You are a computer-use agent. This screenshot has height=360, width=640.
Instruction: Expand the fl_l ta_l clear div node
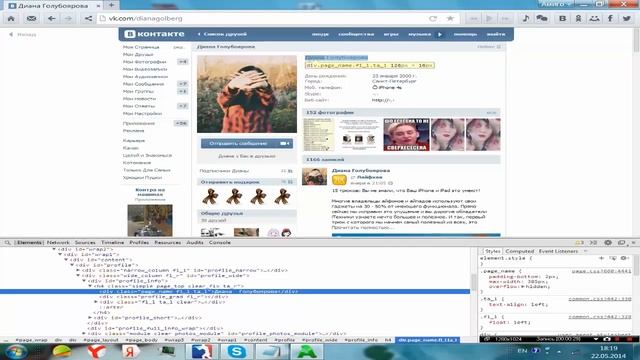[96, 302]
